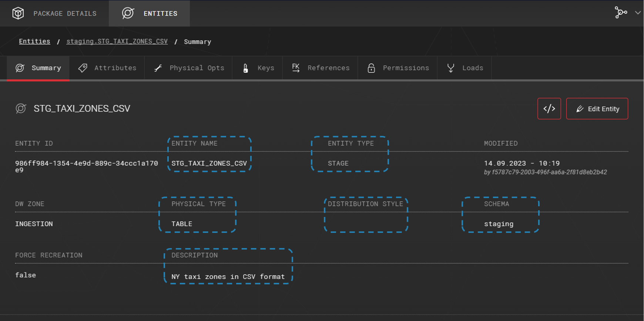Open the code view button

(549, 108)
